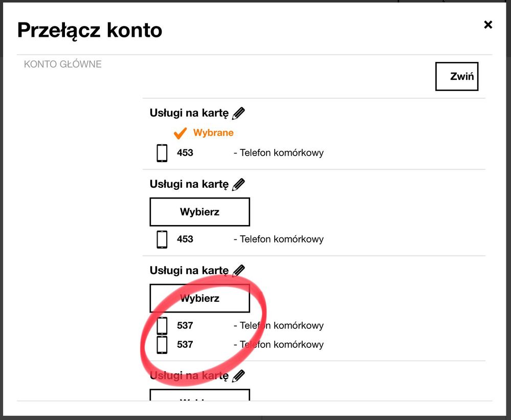The image size is (511, 420).
Task: Collapse the account list with Zwiń
Action: [x=456, y=77]
